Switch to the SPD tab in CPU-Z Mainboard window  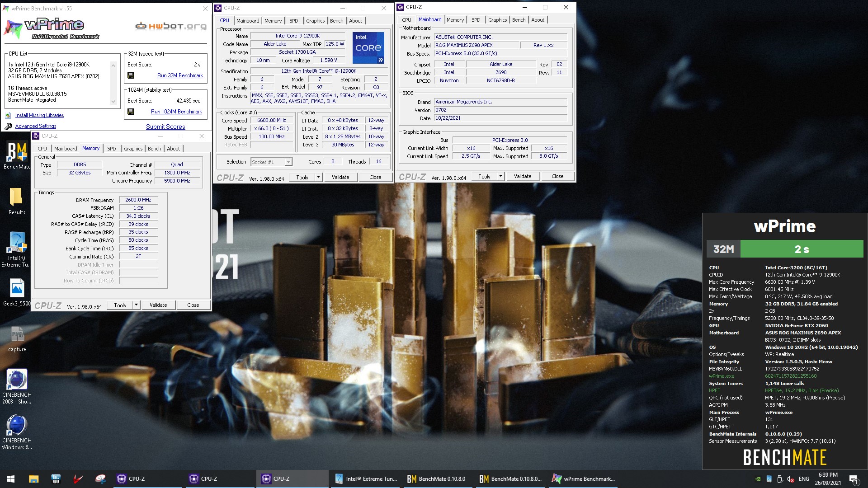[476, 20]
